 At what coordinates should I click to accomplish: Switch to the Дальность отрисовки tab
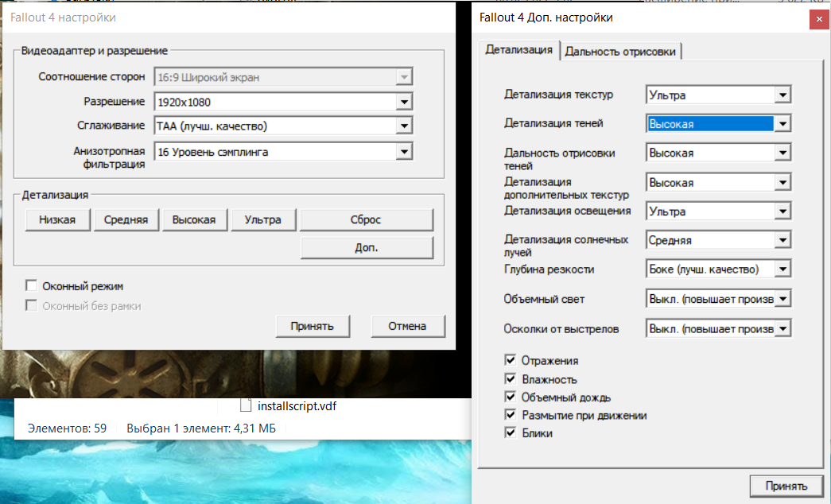coord(620,52)
